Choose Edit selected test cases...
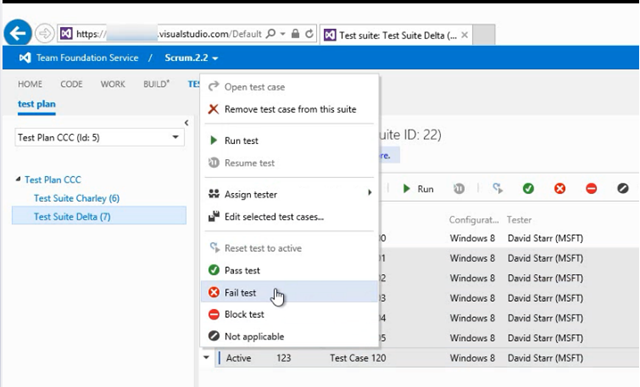This screenshot has width=640, height=387. (x=289, y=217)
